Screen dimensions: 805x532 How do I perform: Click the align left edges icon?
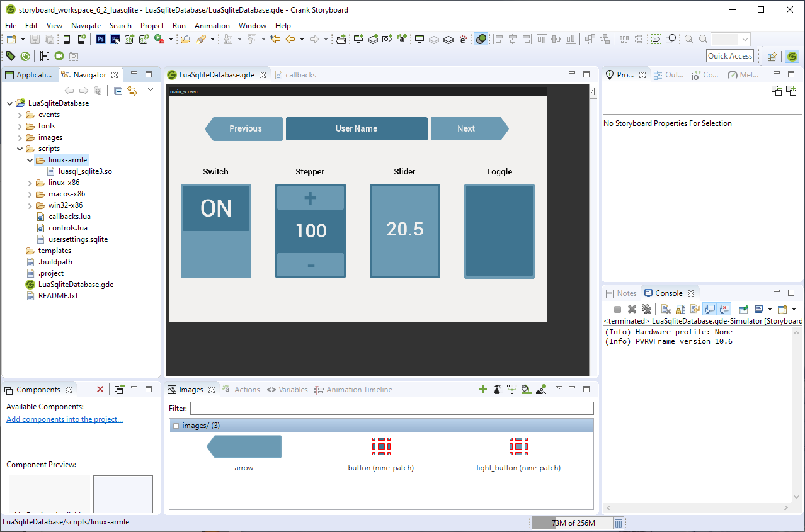click(498, 39)
